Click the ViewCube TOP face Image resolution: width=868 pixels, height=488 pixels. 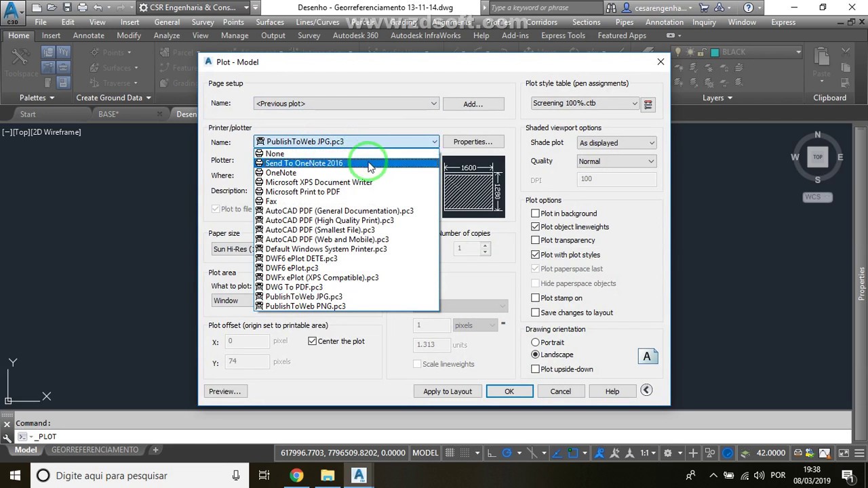tap(817, 157)
